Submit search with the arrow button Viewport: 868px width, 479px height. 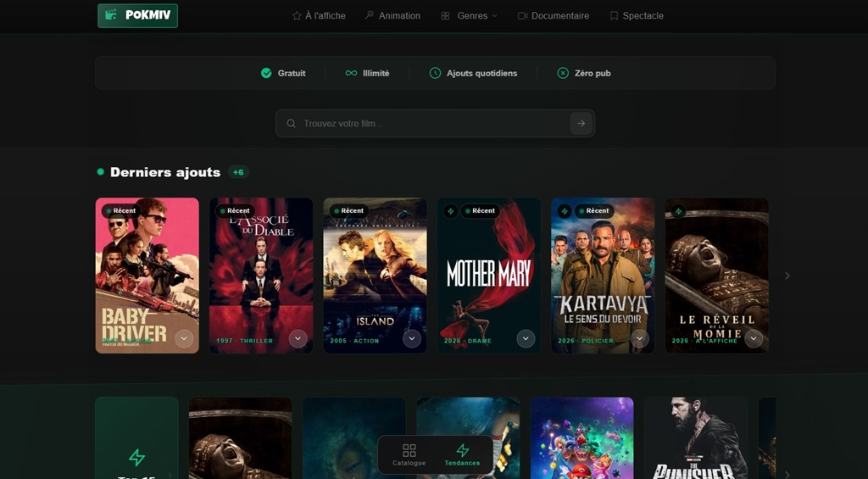pyautogui.click(x=581, y=124)
